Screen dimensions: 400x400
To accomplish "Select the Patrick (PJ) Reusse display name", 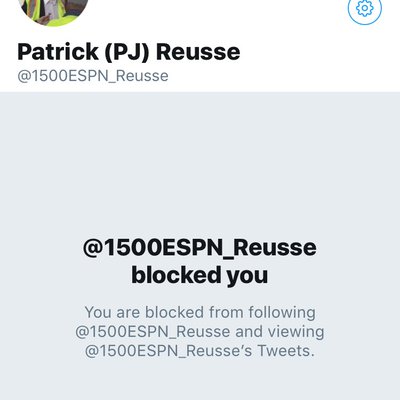I will tap(129, 52).
